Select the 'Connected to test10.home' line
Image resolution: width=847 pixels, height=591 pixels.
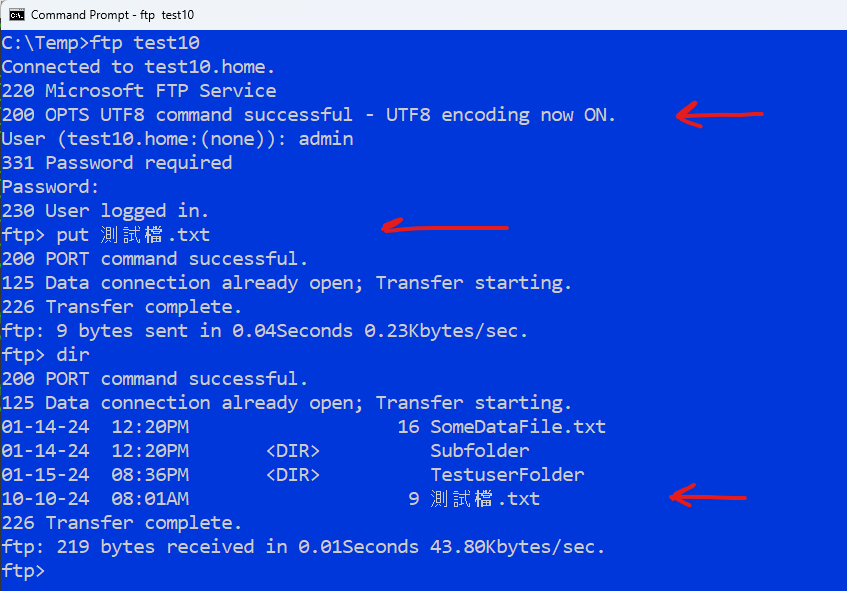pos(133,66)
